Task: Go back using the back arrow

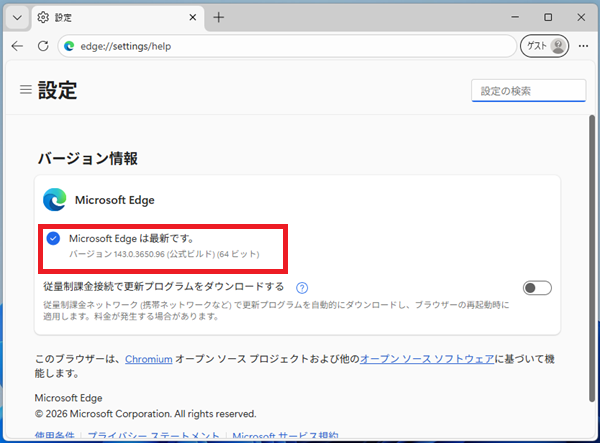Action: pyautogui.click(x=18, y=46)
